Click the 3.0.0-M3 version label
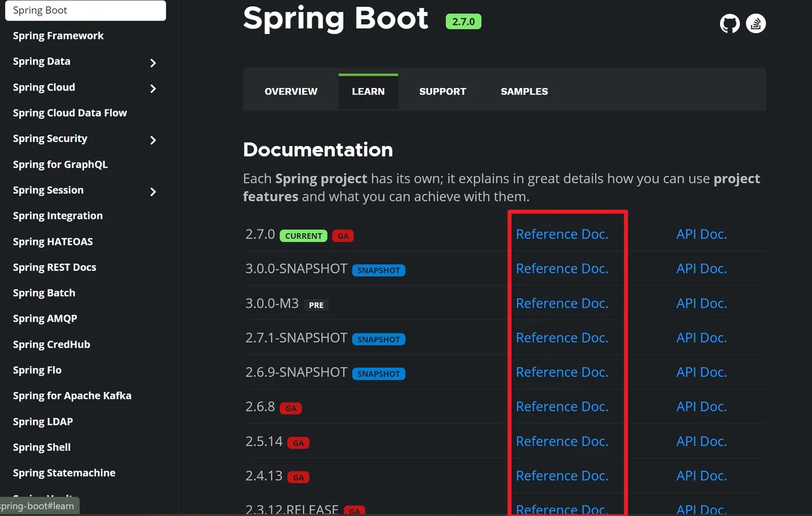The image size is (812, 516). [272, 303]
